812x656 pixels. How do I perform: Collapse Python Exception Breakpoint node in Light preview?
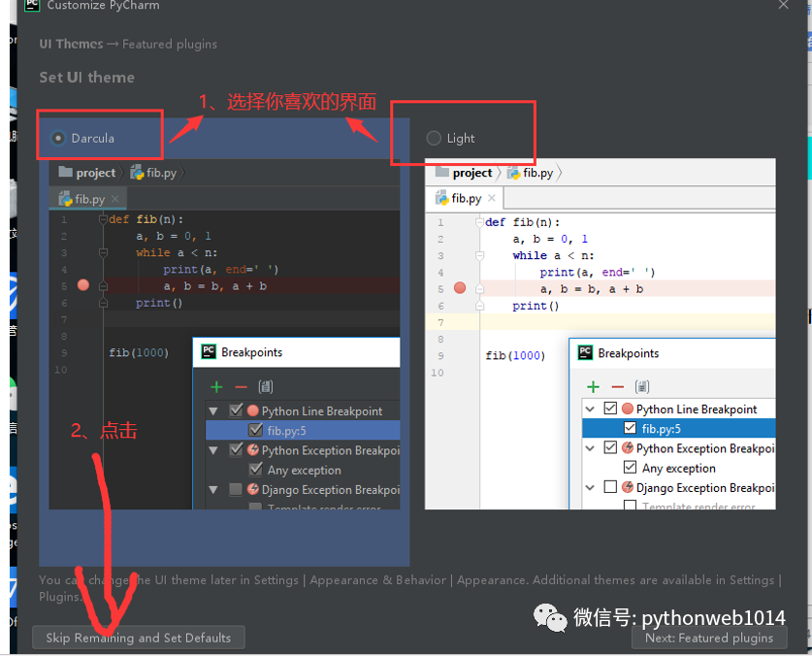[589, 448]
